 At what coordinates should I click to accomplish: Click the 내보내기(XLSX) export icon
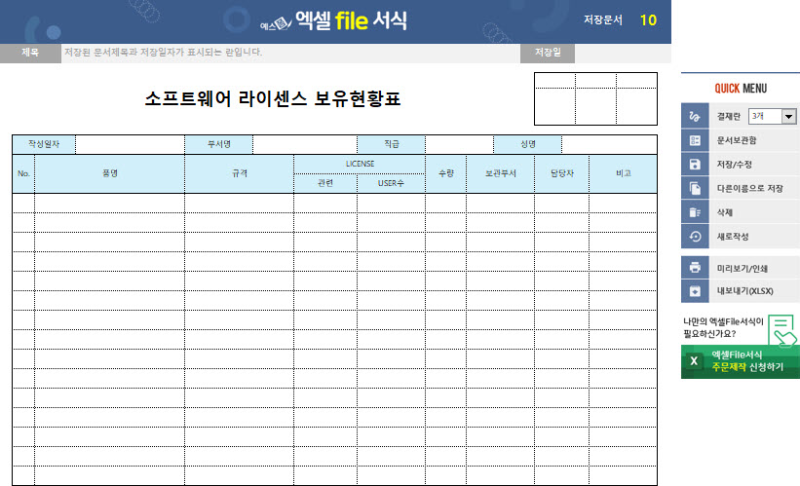694,291
